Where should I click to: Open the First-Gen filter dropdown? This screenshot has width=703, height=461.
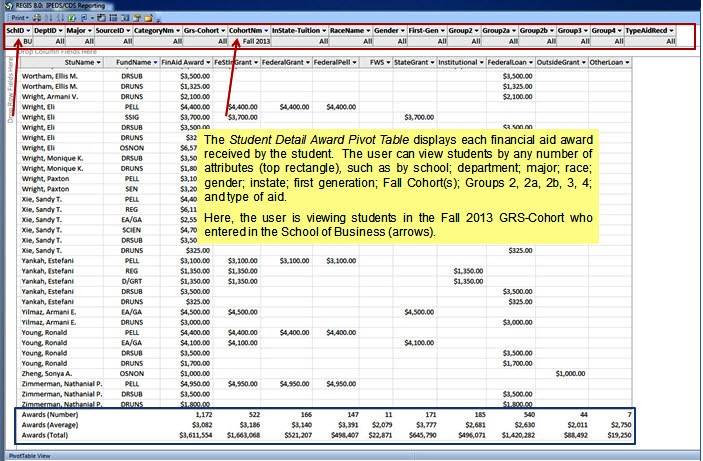click(443, 30)
